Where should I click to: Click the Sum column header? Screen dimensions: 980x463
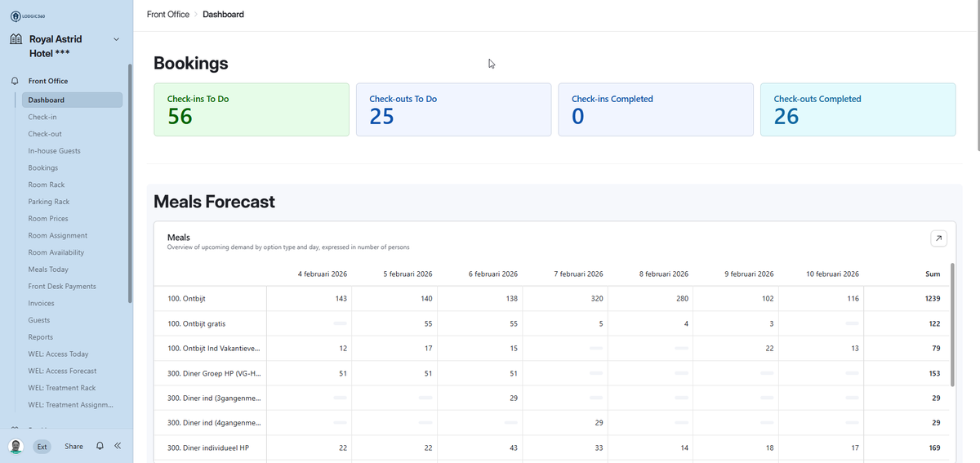coord(933,274)
